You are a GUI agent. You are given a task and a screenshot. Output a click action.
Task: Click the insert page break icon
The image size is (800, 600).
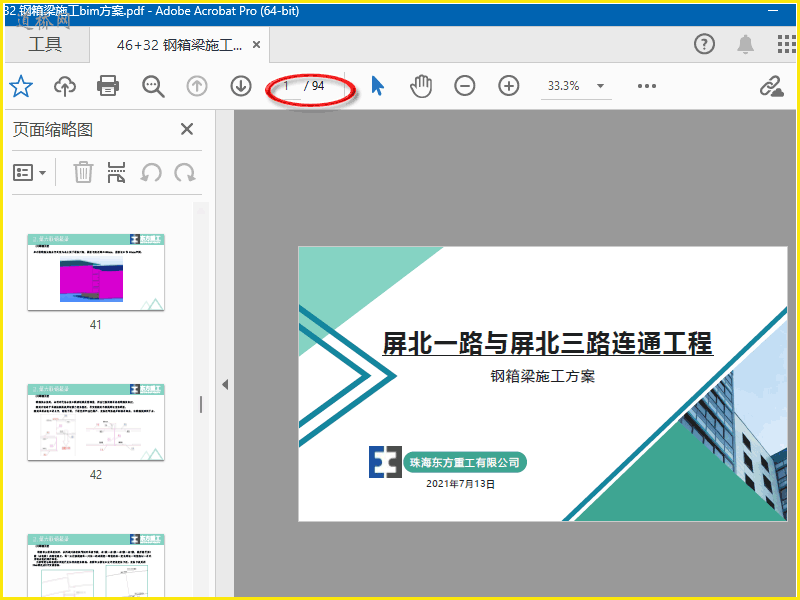(116, 172)
